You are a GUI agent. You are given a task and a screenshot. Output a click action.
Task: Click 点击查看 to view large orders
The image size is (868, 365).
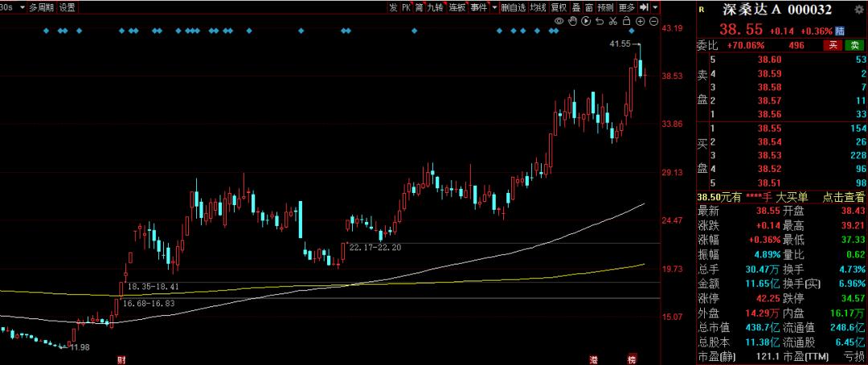coord(842,197)
